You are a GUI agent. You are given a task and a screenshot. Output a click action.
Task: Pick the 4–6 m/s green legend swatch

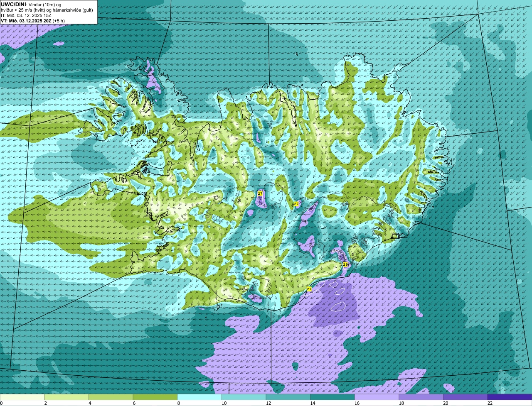pyautogui.click(x=111, y=397)
